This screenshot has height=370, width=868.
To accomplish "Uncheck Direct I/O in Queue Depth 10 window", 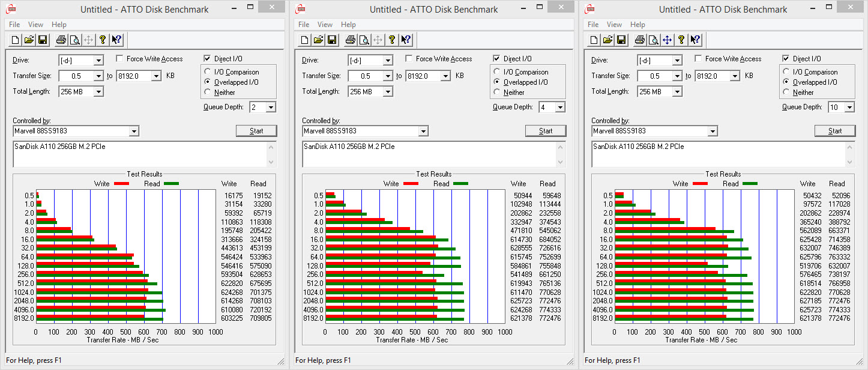I will click(786, 59).
